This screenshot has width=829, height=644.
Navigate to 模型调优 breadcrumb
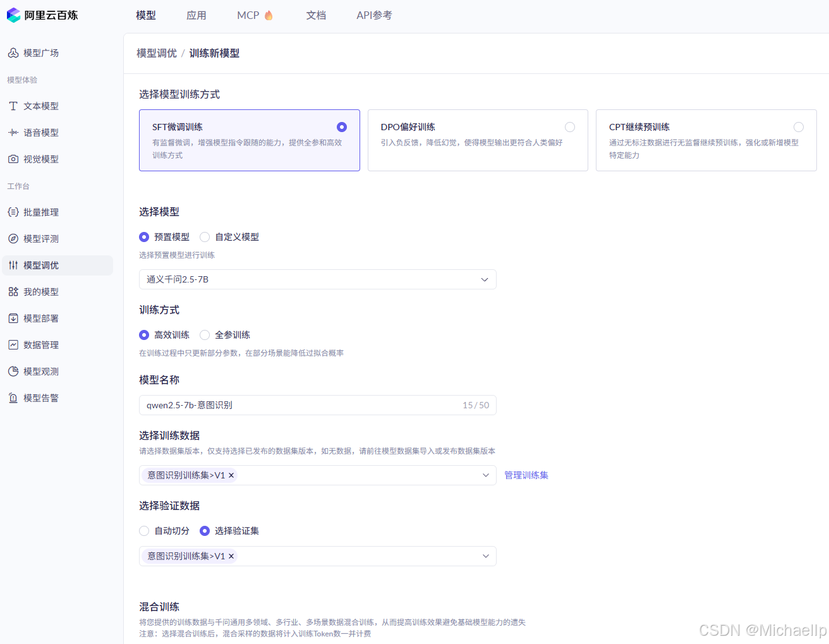(157, 53)
